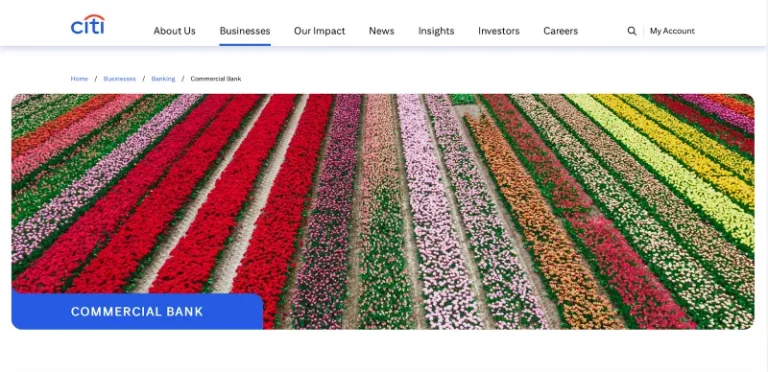Viewport: 768px width, 372px height.
Task: Click the Citi logo
Action: point(88,24)
